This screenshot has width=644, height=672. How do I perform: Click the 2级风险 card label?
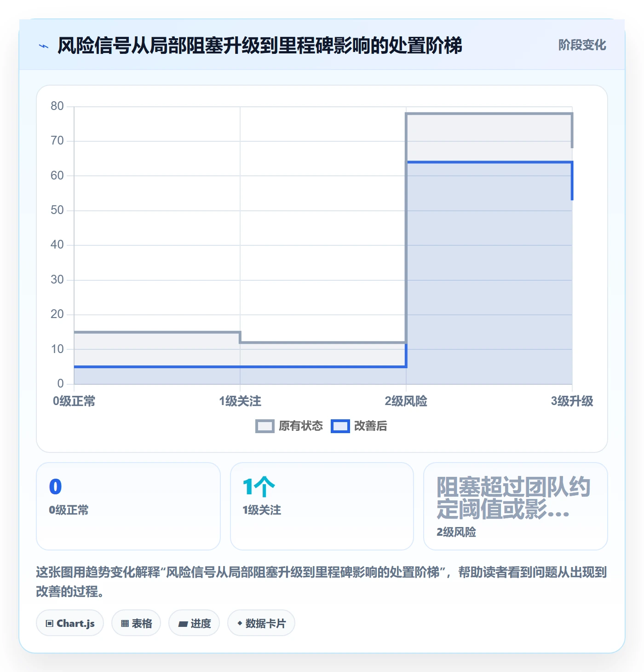(x=456, y=532)
